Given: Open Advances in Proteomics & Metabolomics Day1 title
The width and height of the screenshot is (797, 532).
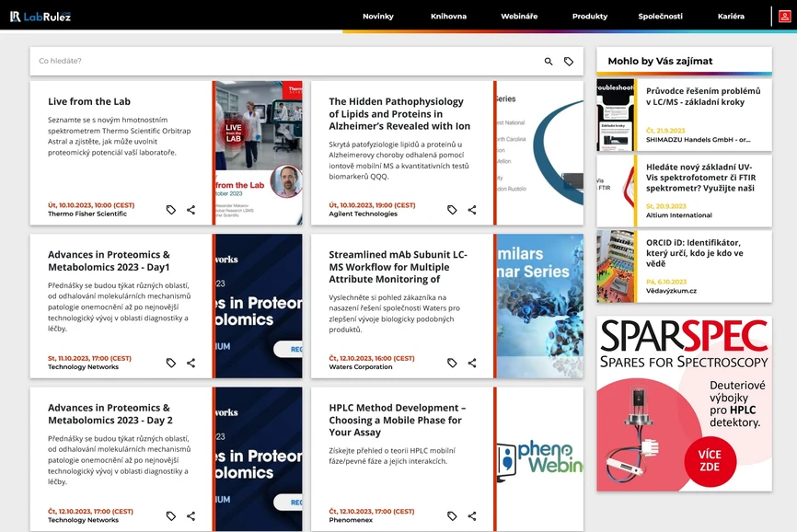Looking at the screenshot, I should click(x=109, y=260).
